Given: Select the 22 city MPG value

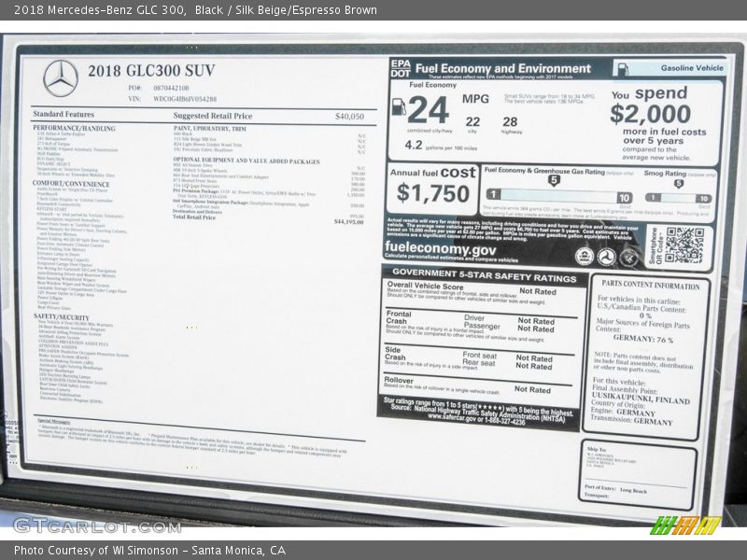Looking at the screenshot, I should 472,122.
